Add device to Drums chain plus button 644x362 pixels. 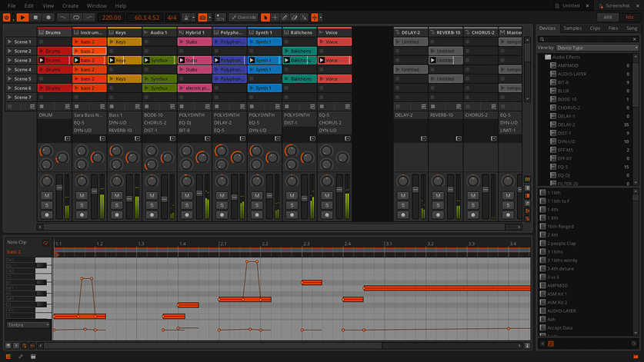(68, 138)
